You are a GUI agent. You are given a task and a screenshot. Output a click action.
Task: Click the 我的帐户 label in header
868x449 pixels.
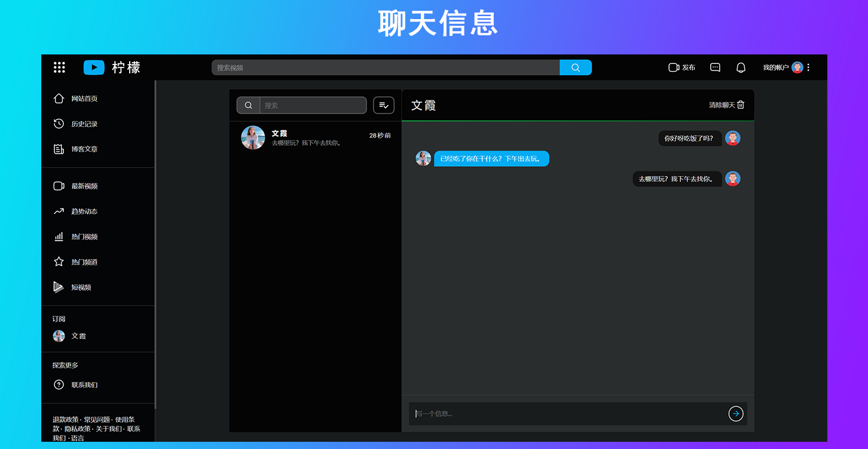[x=776, y=68]
